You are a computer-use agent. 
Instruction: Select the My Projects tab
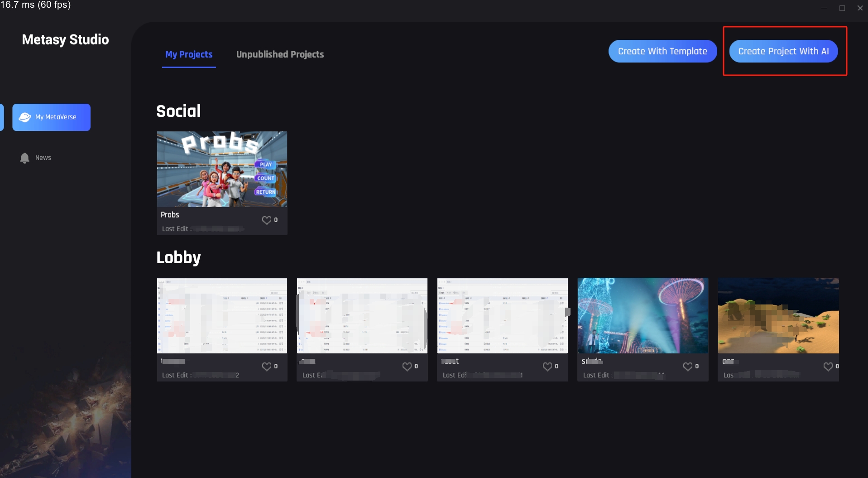coord(189,54)
